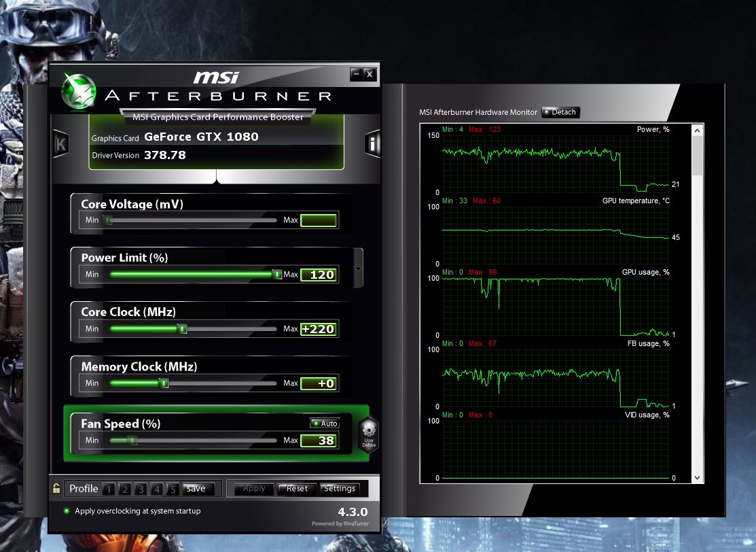Select profile slot 1

click(x=109, y=489)
